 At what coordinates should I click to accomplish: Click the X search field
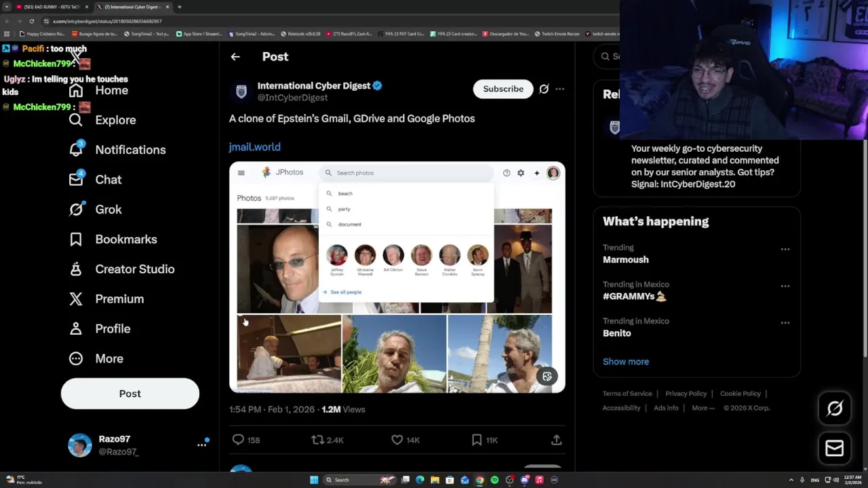tap(607, 56)
